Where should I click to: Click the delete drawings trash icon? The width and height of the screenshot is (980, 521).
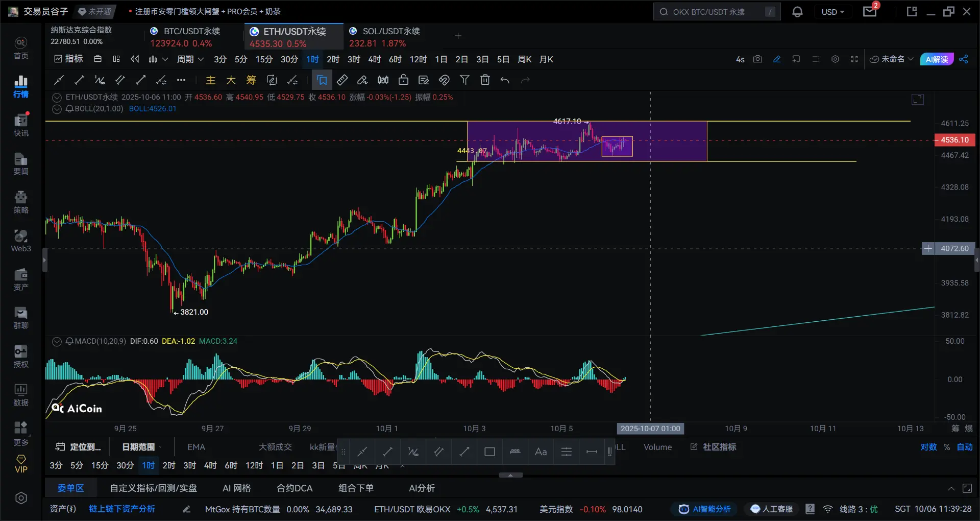[x=485, y=80]
